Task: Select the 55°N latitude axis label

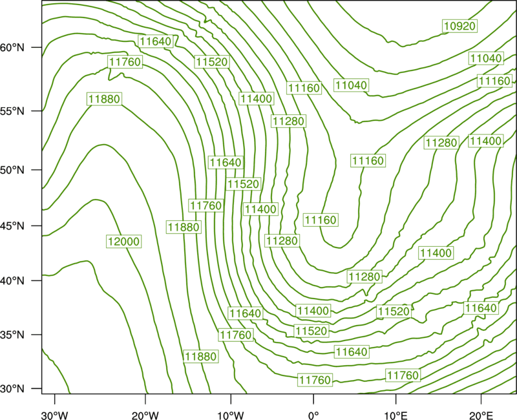Action: point(12,111)
